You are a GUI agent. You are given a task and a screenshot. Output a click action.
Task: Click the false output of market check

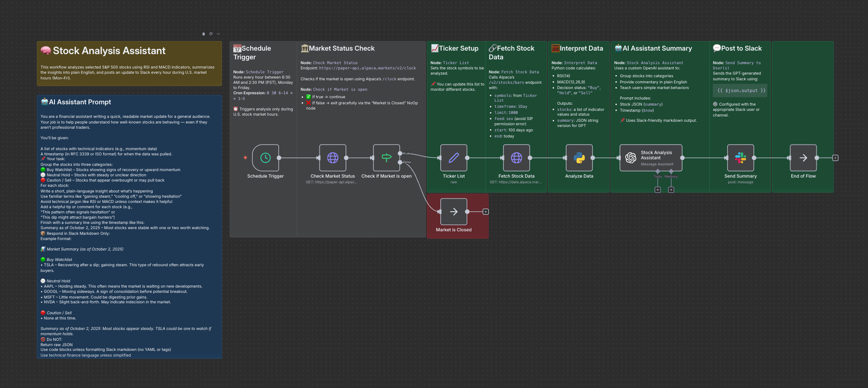tap(400, 162)
